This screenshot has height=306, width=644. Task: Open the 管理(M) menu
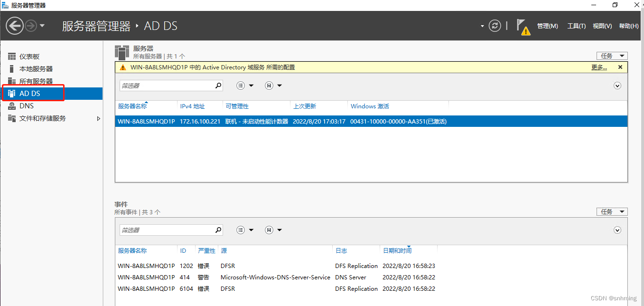[x=547, y=26]
